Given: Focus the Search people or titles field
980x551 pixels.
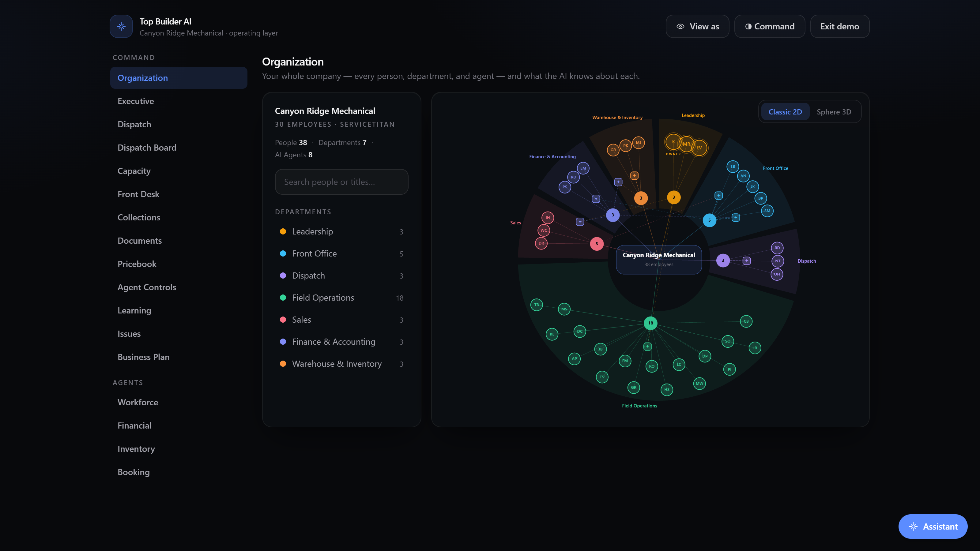Looking at the screenshot, I should click(341, 182).
